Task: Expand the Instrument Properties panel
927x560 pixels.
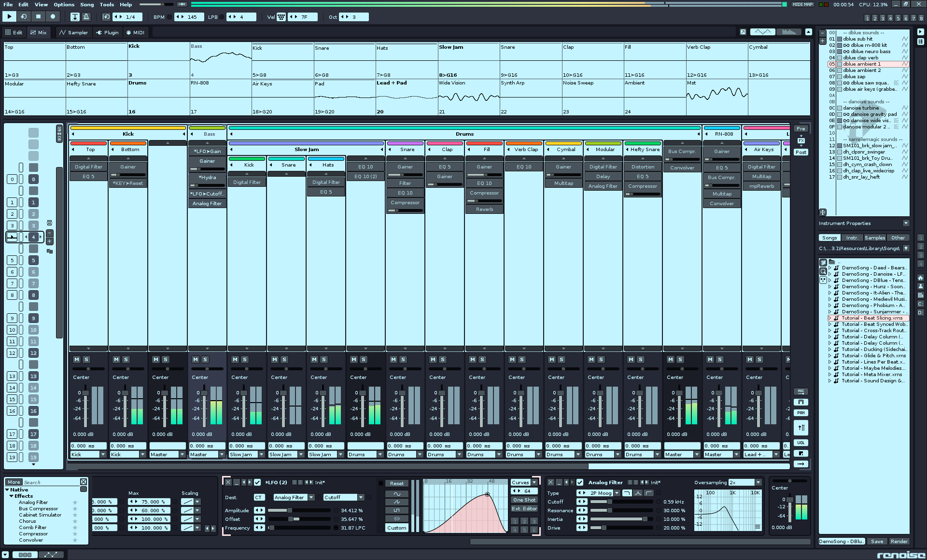Action: (x=906, y=223)
